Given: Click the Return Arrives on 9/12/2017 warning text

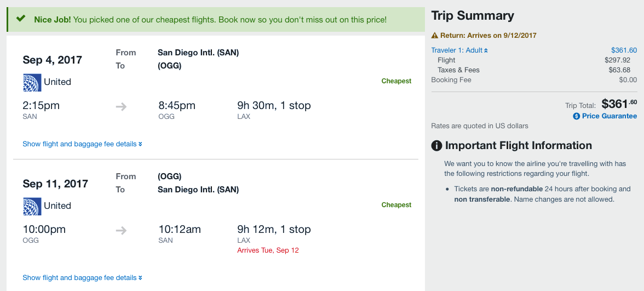Looking at the screenshot, I should (488, 36).
